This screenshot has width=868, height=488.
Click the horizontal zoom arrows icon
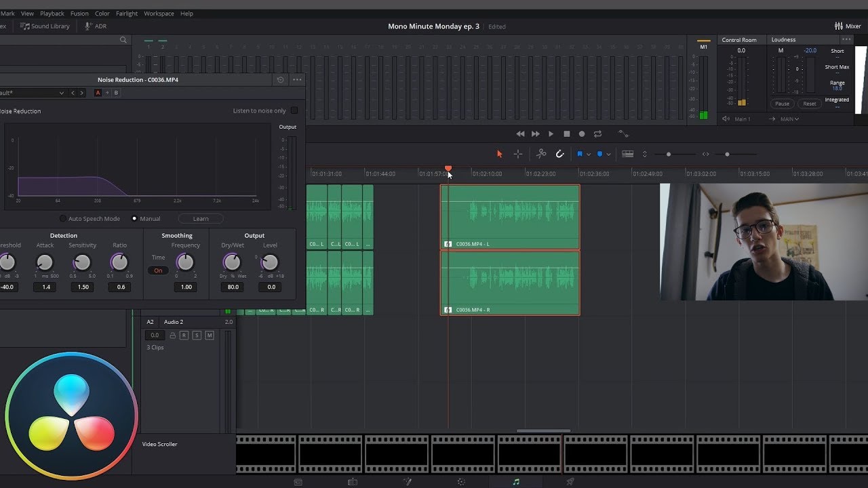click(x=705, y=154)
